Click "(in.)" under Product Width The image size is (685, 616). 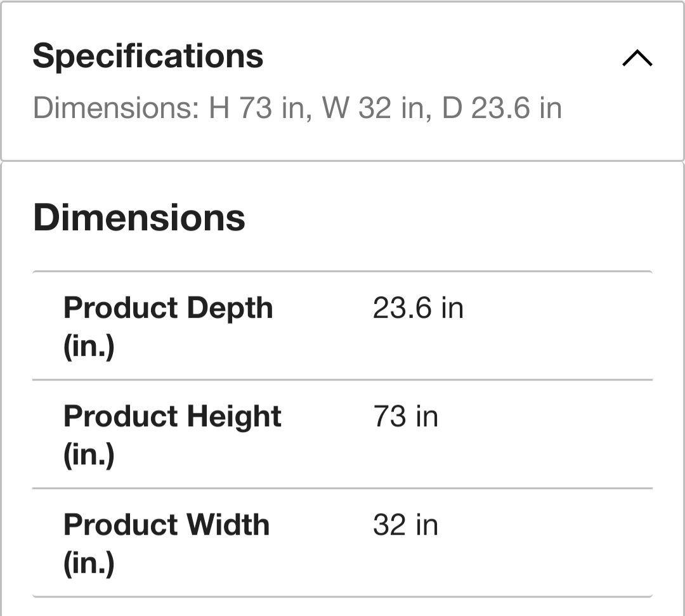click(x=89, y=565)
